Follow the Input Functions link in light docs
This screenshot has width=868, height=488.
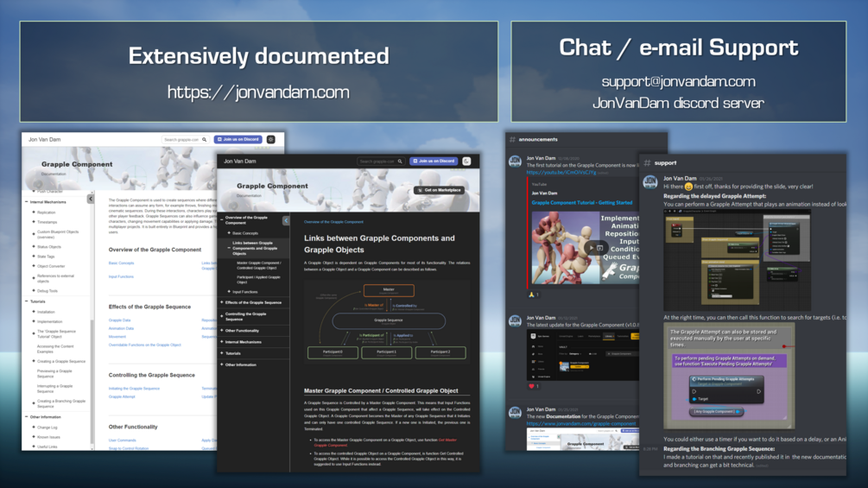[121, 276]
